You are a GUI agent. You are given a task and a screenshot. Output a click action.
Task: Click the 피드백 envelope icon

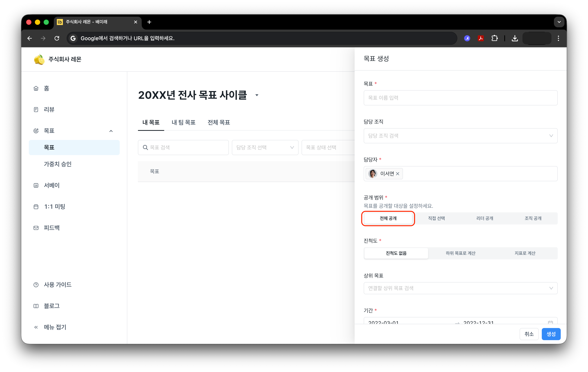(x=36, y=228)
